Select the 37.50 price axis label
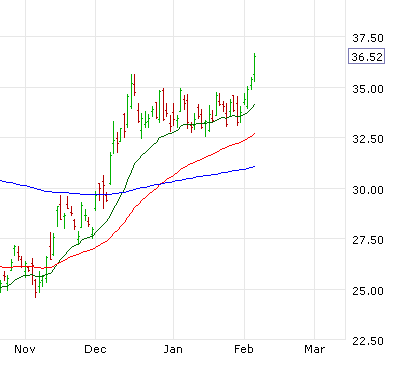This screenshot has width=397, height=365. click(x=368, y=38)
